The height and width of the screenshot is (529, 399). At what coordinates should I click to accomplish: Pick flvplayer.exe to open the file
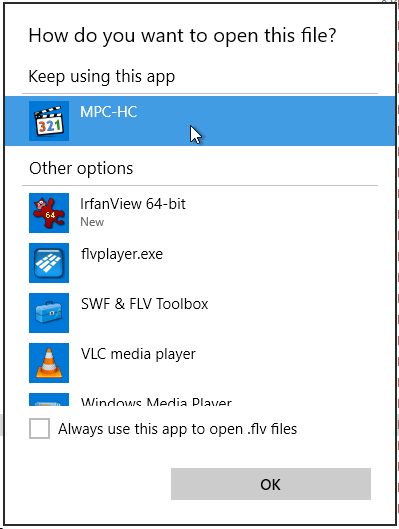point(200,263)
